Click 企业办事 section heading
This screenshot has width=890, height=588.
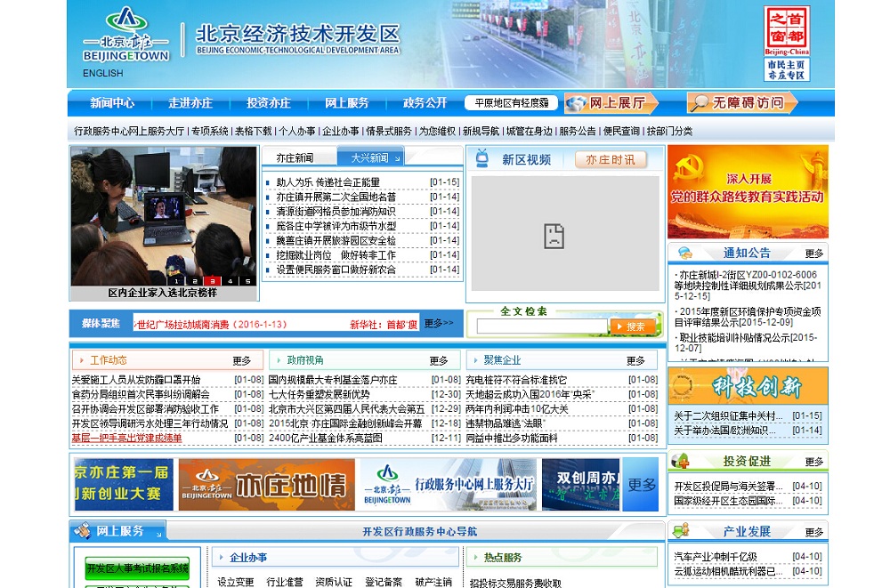248,558
